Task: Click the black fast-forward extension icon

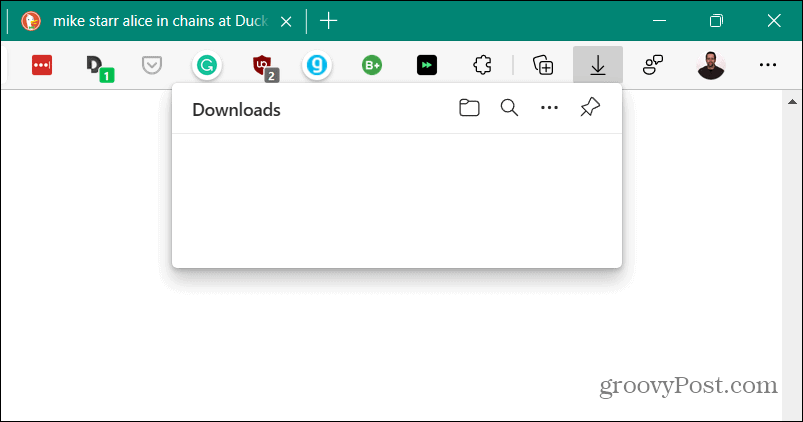Action: [427, 65]
